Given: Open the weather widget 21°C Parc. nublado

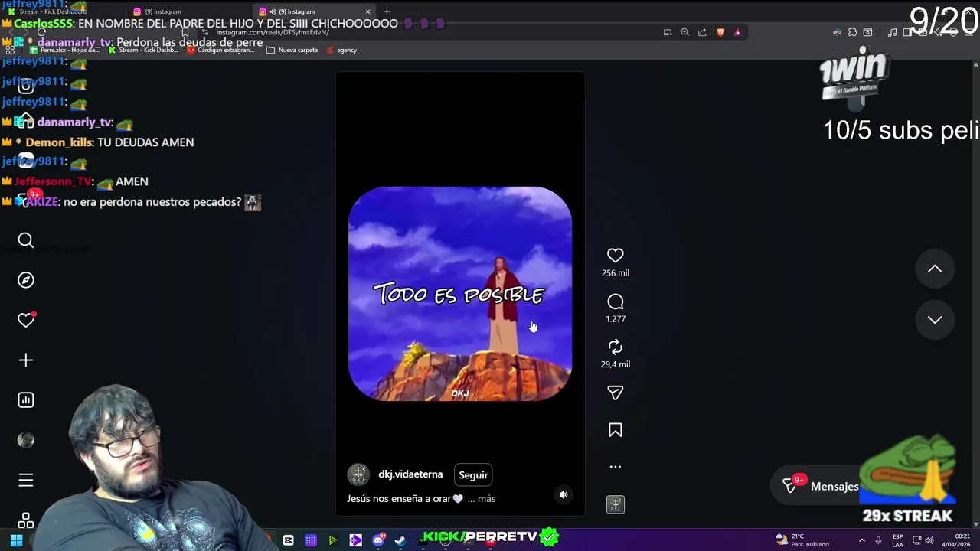Looking at the screenshot, I should coord(802,540).
